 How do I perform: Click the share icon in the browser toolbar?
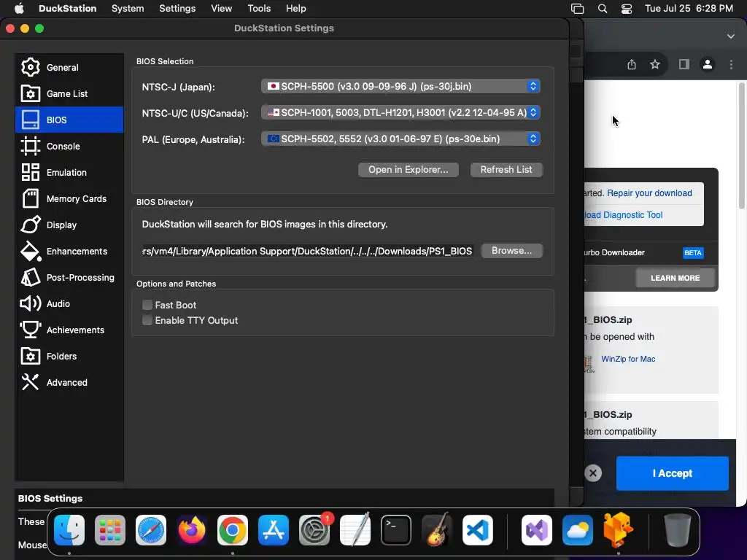coord(632,64)
